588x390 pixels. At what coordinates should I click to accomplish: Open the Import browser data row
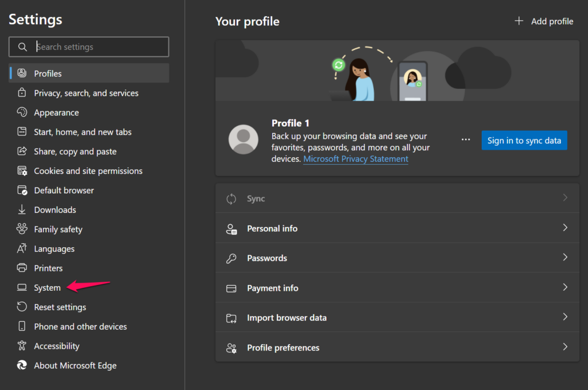coord(397,317)
